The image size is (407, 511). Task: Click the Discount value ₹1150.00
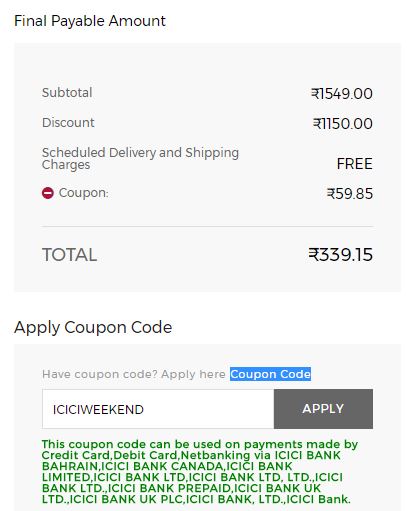(343, 124)
